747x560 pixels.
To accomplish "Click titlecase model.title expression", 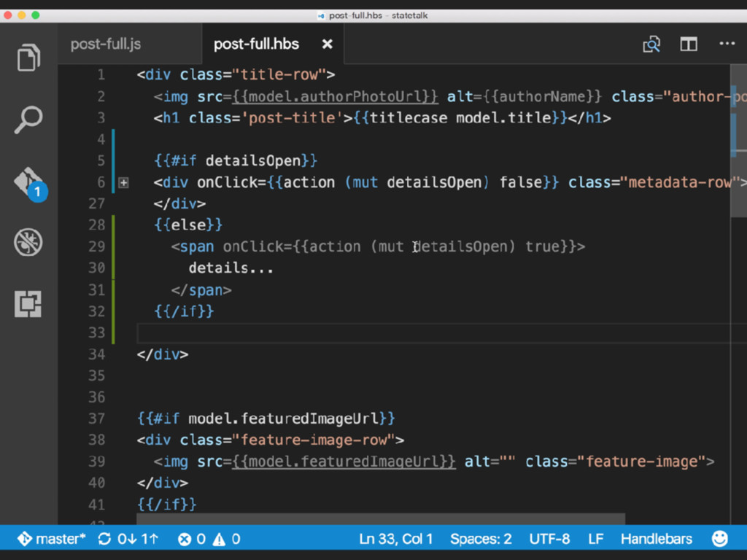I will [460, 117].
